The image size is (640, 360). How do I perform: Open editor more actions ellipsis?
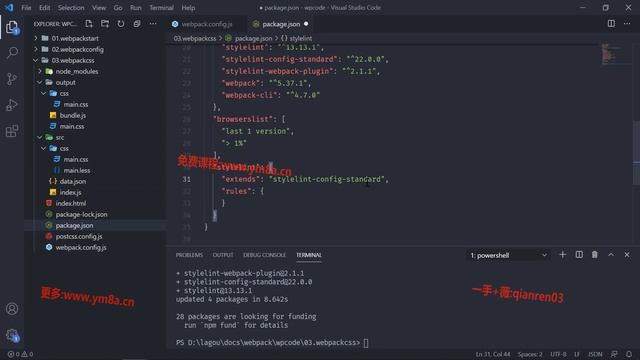point(627,24)
